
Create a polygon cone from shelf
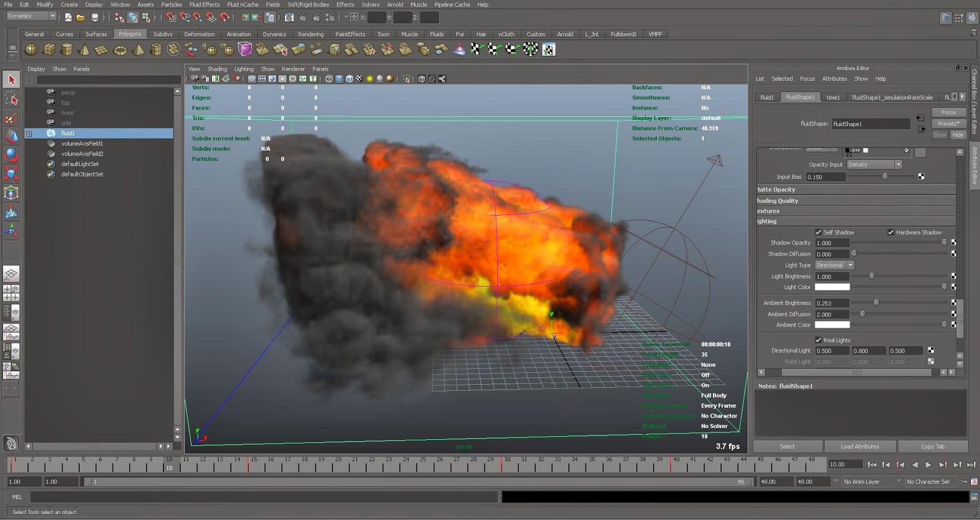85,50
